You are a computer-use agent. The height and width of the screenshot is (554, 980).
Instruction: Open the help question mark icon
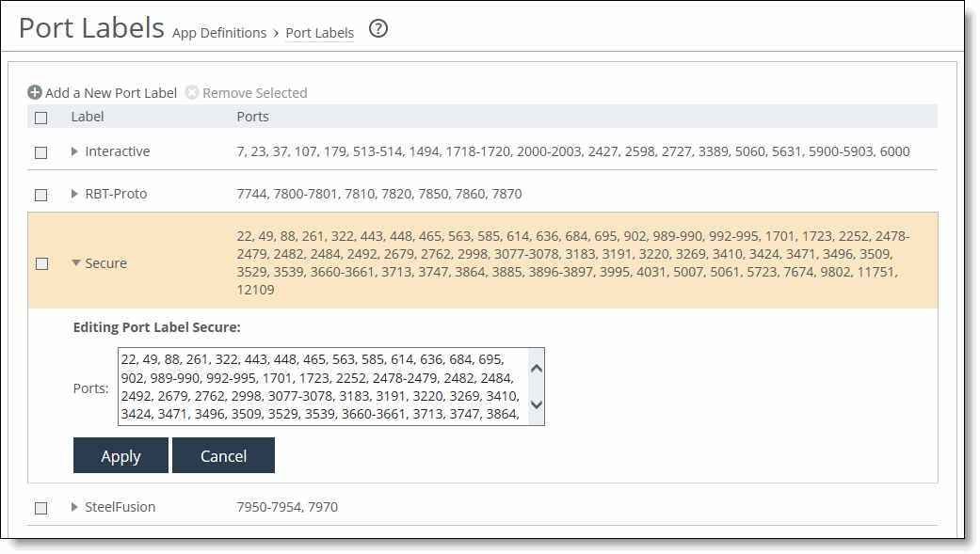click(378, 29)
